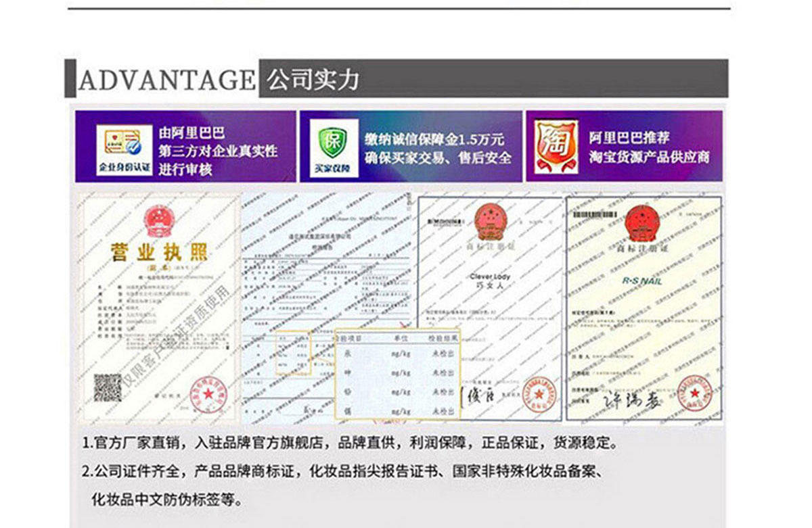Viewport: 812px width, 528px height.
Task: Click the 公司实力 header bar text
Action: pyautogui.click(x=313, y=79)
